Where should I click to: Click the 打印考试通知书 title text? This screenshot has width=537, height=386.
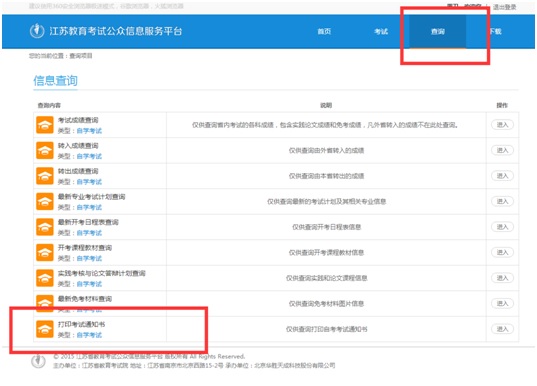82,324
